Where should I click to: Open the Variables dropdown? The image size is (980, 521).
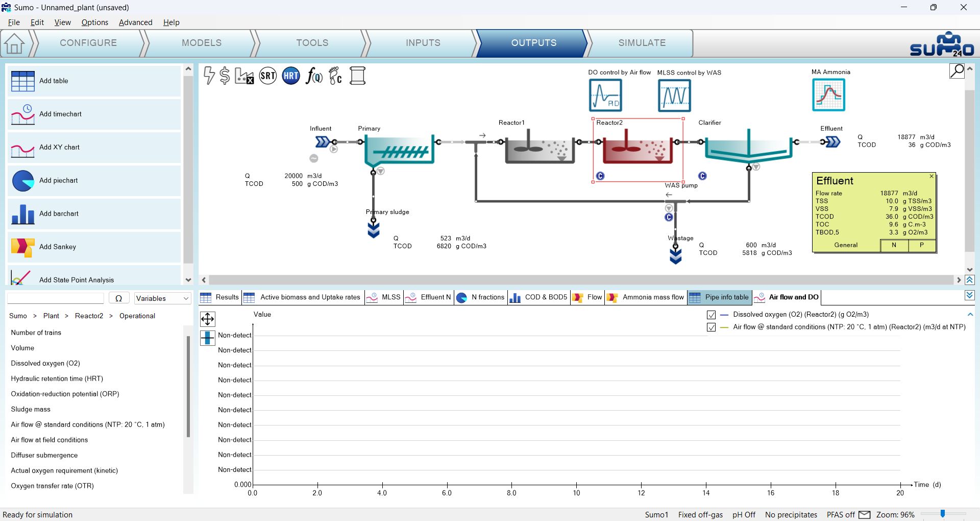pos(162,298)
